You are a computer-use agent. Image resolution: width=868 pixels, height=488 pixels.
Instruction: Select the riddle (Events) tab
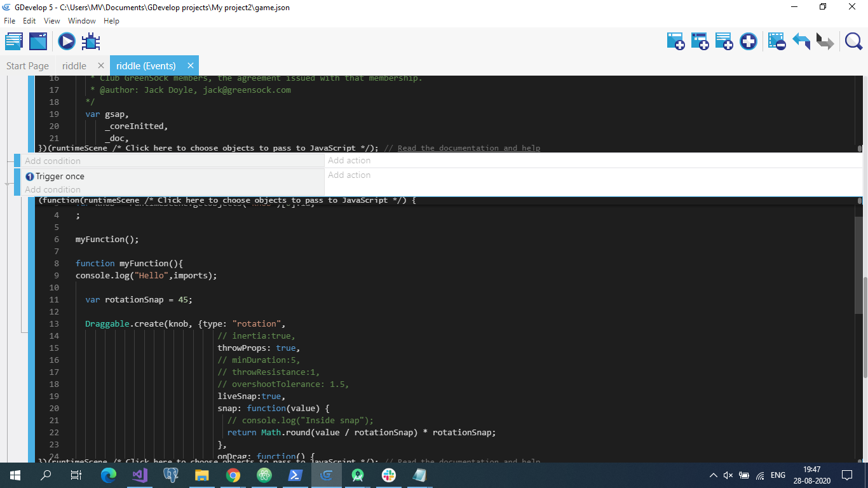coord(146,65)
